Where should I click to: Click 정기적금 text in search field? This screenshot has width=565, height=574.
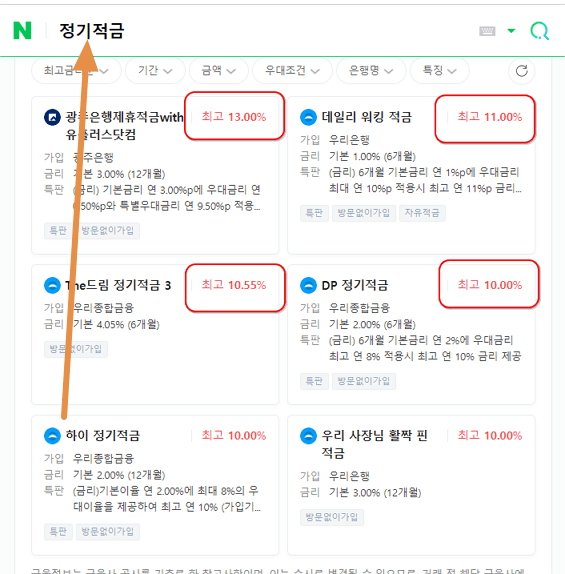tap(92, 31)
